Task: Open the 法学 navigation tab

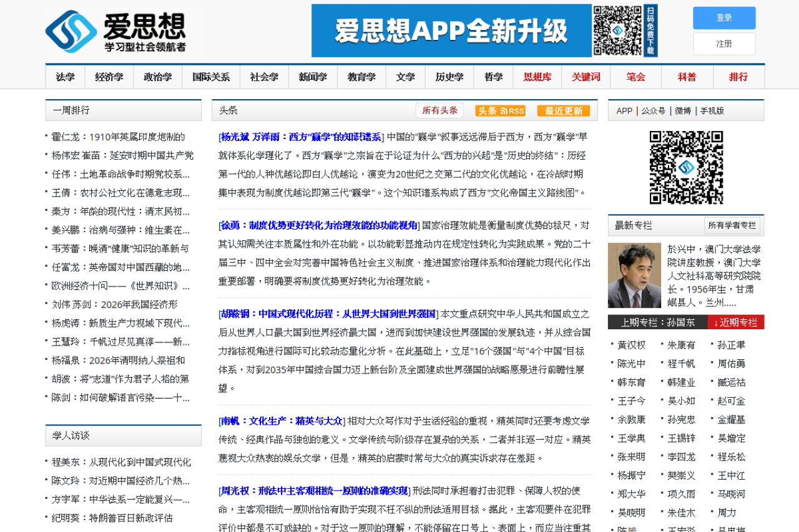Action: coord(65,77)
